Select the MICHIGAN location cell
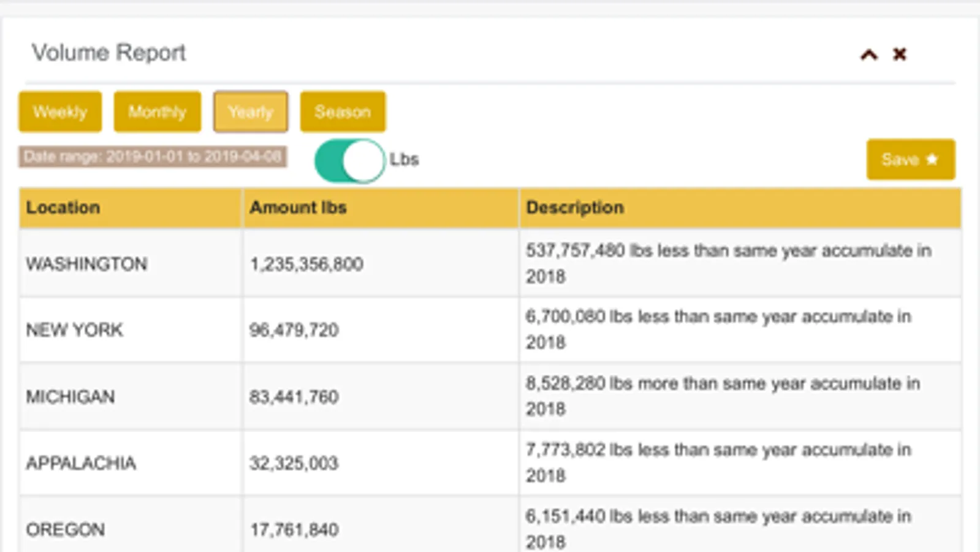Image resolution: width=980 pixels, height=552 pixels. point(70,397)
